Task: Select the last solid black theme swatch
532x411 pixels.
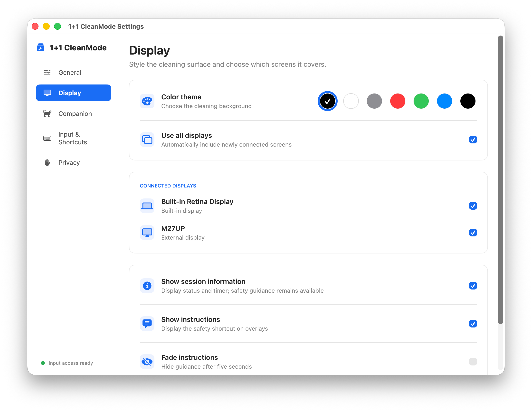Action: click(468, 101)
